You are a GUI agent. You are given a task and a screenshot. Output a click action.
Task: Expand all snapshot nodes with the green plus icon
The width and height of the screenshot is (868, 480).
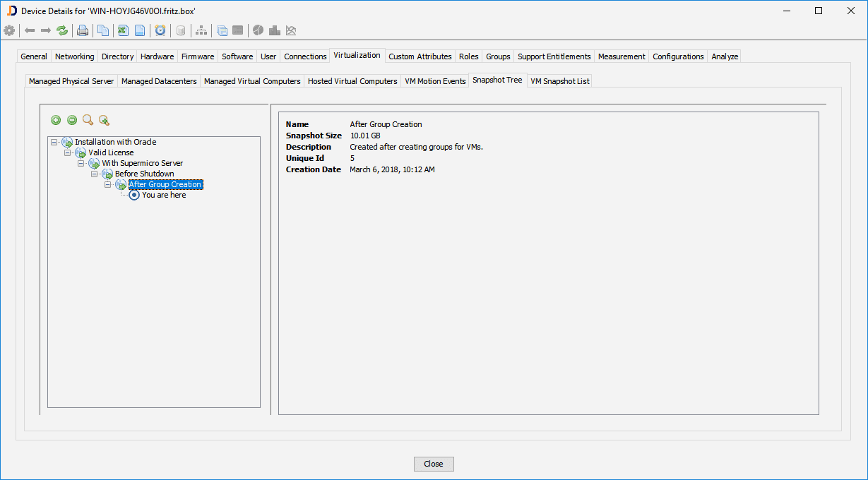(x=56, y=120)
